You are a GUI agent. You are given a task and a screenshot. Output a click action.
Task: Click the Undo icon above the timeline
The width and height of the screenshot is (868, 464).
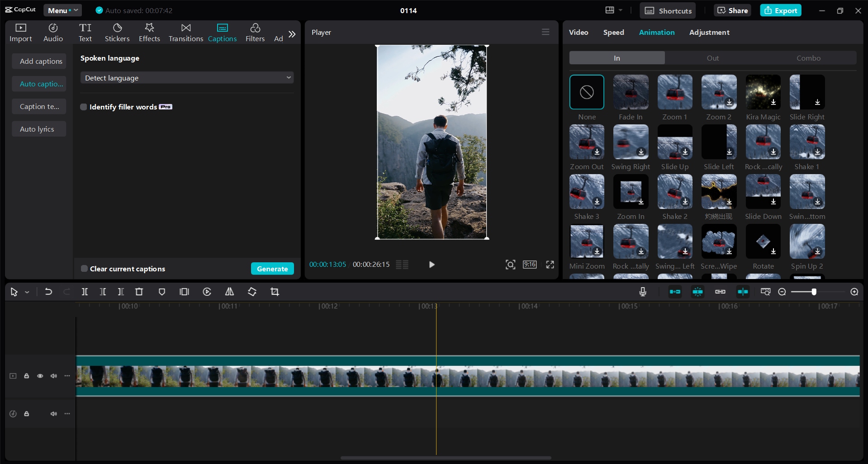[x=48, y=292]
